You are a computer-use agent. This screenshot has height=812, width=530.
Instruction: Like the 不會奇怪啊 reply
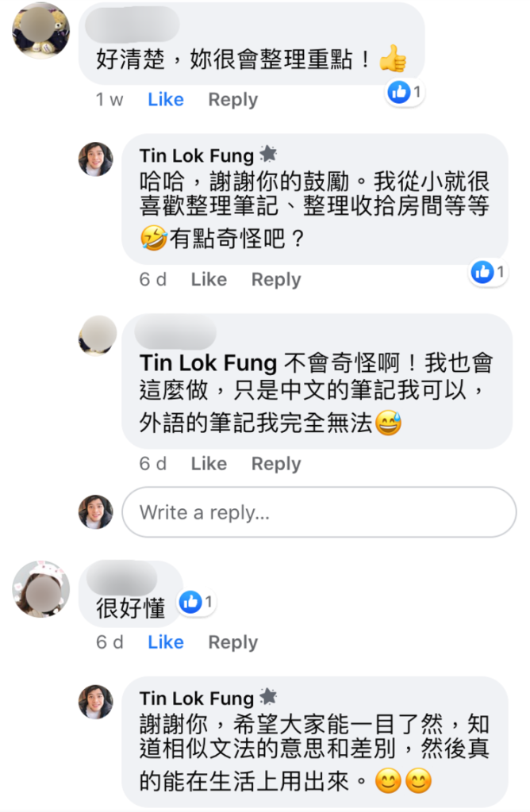click(209, 464)
